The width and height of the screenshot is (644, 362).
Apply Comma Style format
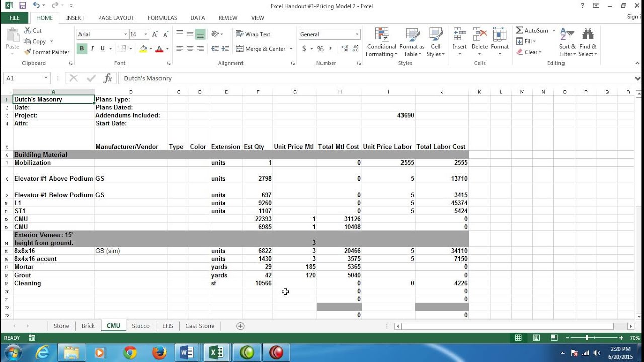point(330,49)
